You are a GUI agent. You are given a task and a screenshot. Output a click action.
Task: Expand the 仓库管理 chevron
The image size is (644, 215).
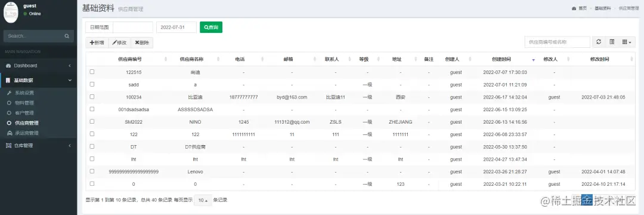click(69, 146)
